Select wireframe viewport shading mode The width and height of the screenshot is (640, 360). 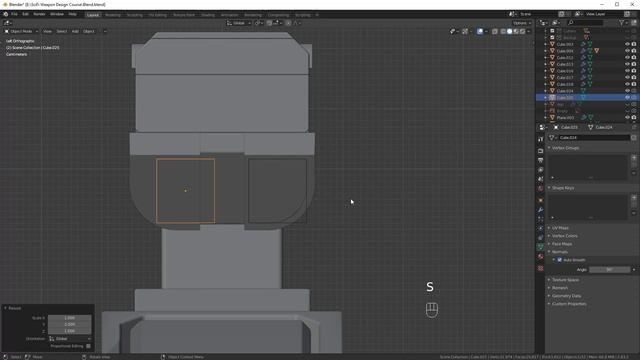click(x=503, y=31)
